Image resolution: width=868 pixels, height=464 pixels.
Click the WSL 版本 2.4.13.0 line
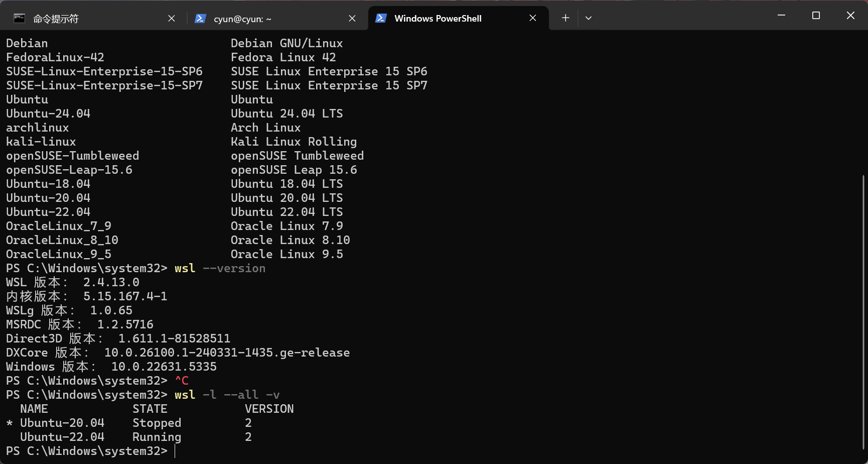(x=73, y=282)
